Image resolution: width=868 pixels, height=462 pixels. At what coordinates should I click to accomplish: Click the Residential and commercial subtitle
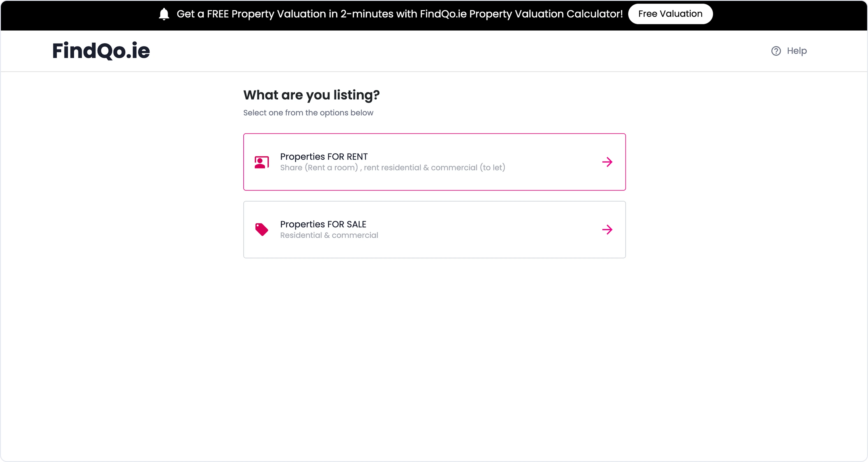329,235
